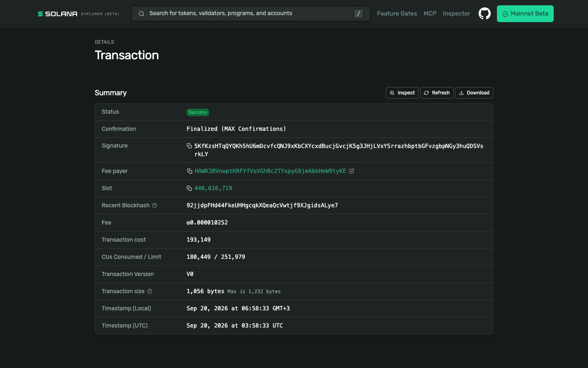The image size is (588, 368).
Task: Focus the token and account search field
Action: pos(251,13)
